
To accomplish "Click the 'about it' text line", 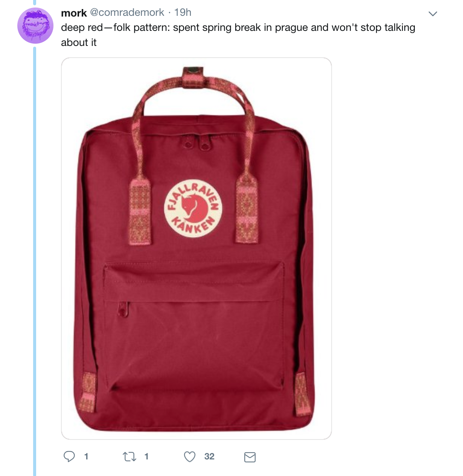I will pyautogui.click(x=79, y=43).
